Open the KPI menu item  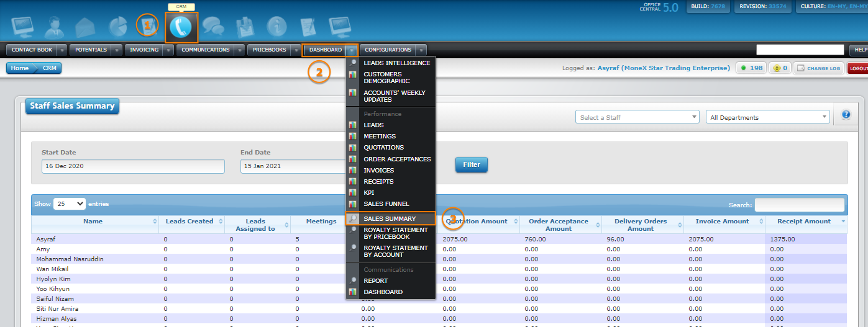pyautogui.click(x=391, y=193)
